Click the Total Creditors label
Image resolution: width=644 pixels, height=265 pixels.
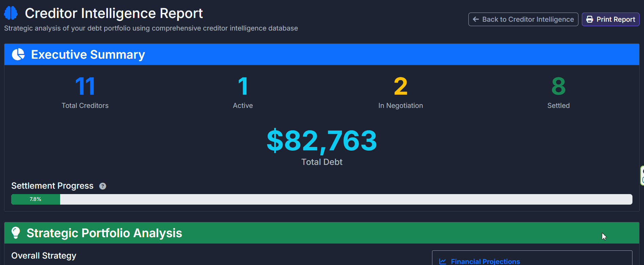pyautogui.click(x=85, y=106)
